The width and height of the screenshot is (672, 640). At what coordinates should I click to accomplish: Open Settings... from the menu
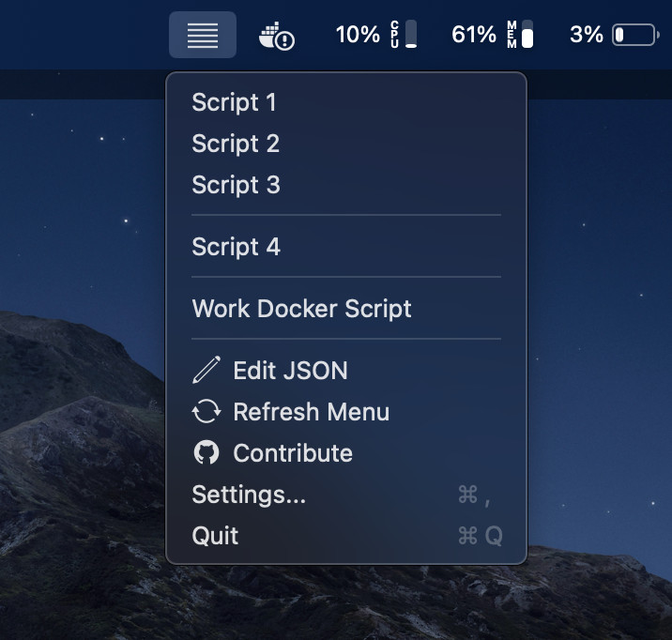point(346,495)
